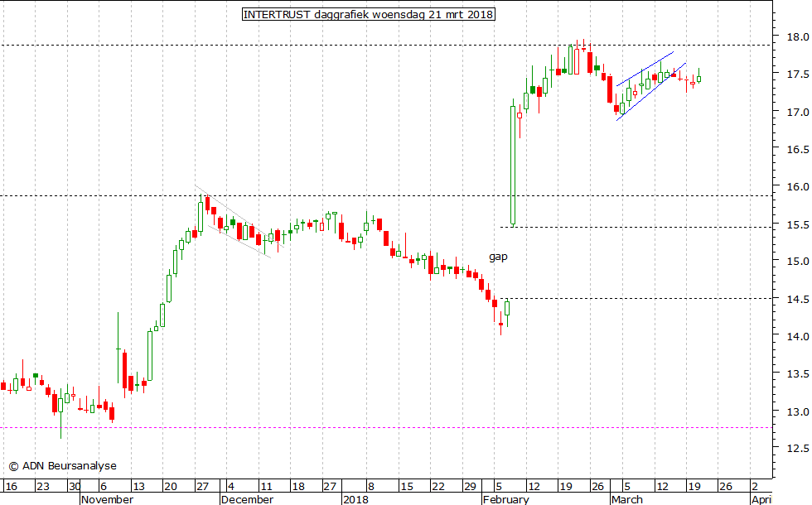
Task: Click the November month label
Action: 107,499
